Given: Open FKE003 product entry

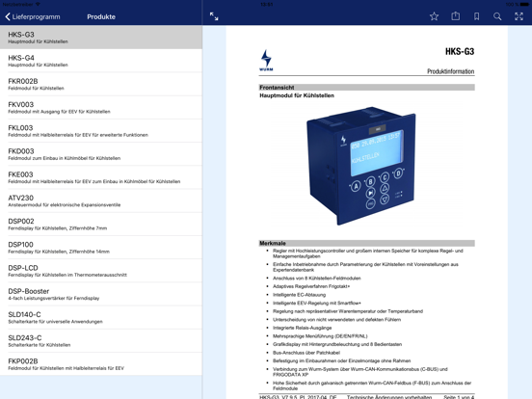Looking at the screenshot, I should click(101, 177).
